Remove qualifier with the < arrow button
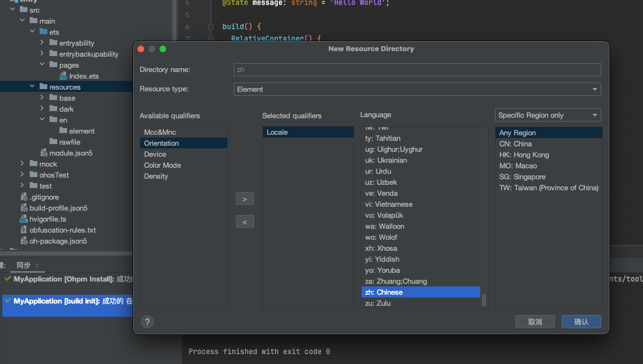 pyautogui.click(x=245, y=222)
